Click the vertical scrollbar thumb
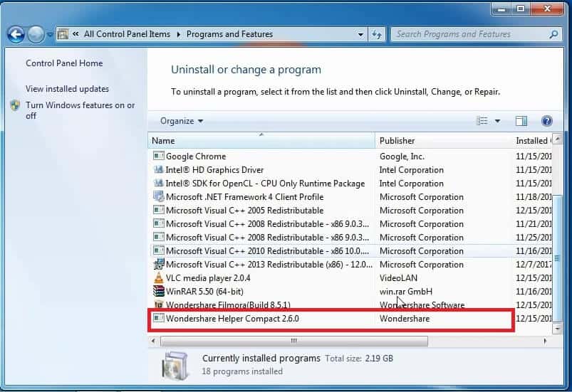The height and width of the screenshot is (392, 572). pyautogui.click(x=557, y=258)
